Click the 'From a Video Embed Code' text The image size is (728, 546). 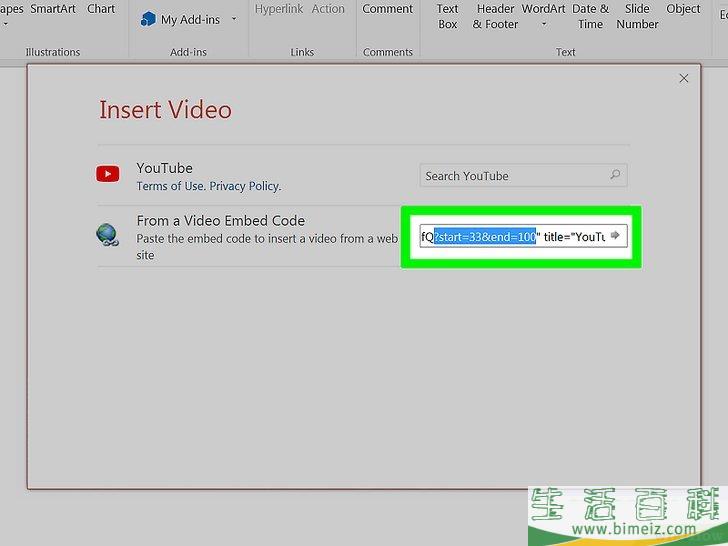click(221, 221)
